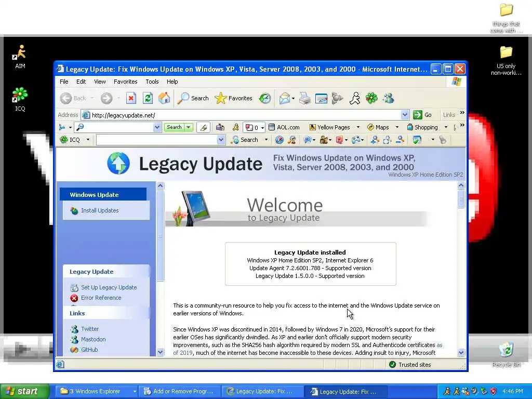
Task: Click the green Go button
Action: [x=423, y=115]
